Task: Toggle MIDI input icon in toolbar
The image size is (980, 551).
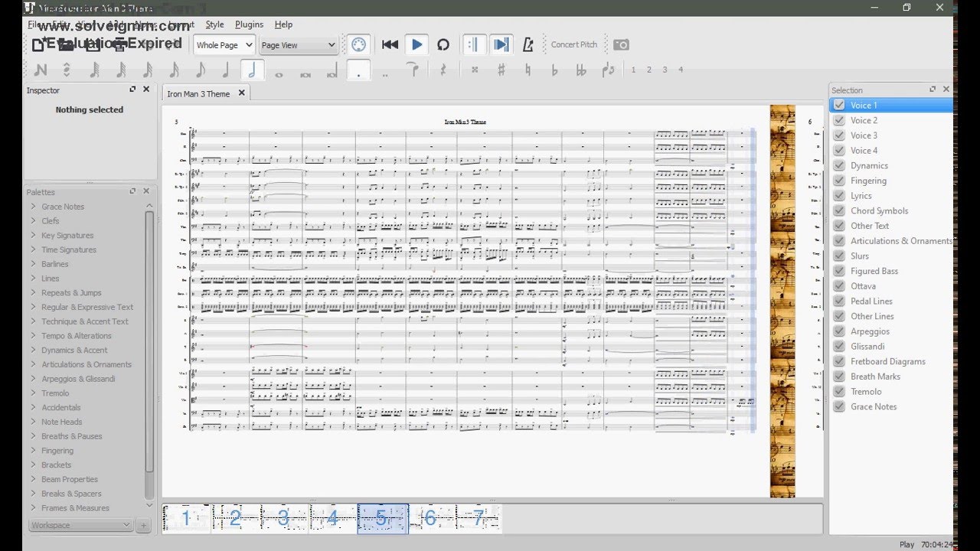Action: (358, 44)
